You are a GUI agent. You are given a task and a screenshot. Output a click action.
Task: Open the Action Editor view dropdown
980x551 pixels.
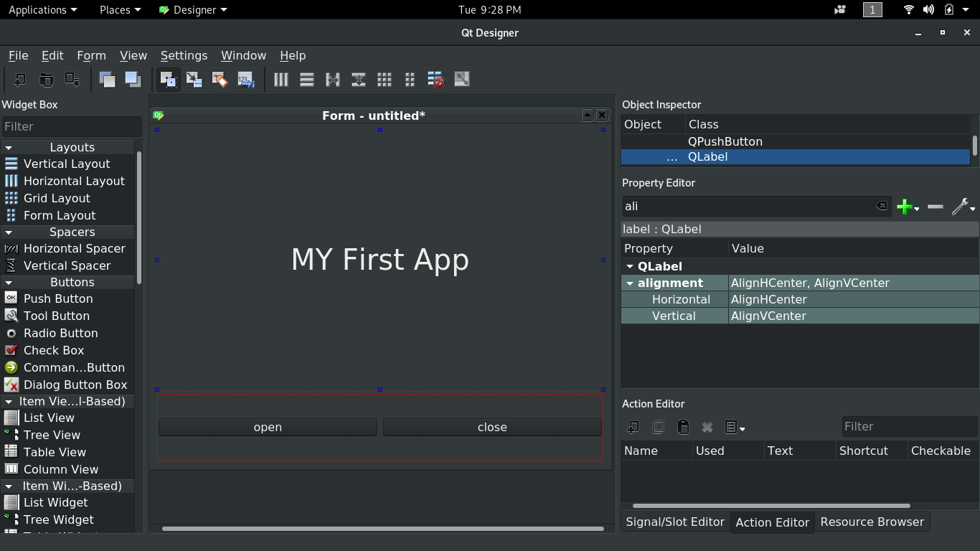742,427
